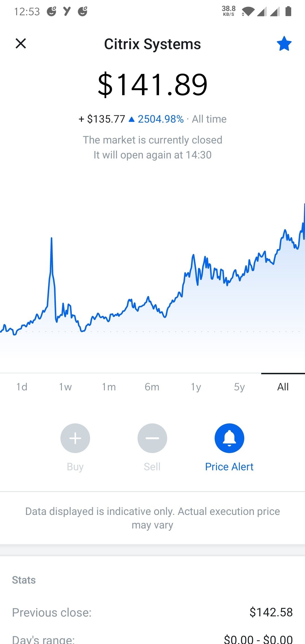Switch chart to 6m range
The image size is (305, 644).
pyautogui.click(x=152, y=387)
